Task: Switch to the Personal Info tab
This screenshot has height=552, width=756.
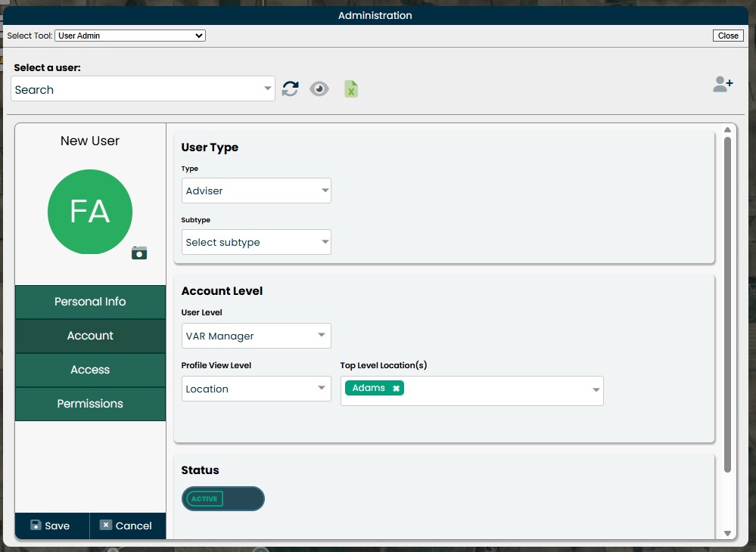Action: pyautogui.click(x=90, y=302)
